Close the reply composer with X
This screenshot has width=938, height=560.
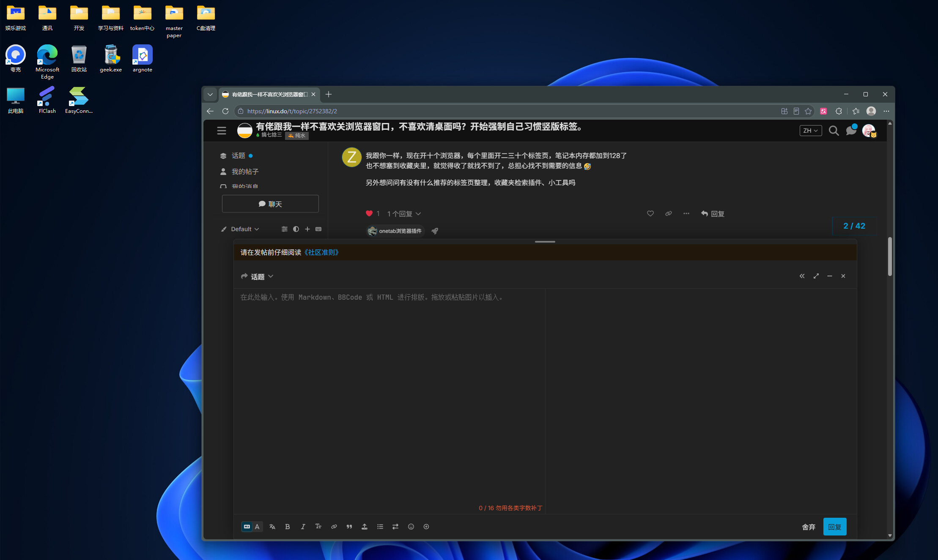tap(843, 276)
